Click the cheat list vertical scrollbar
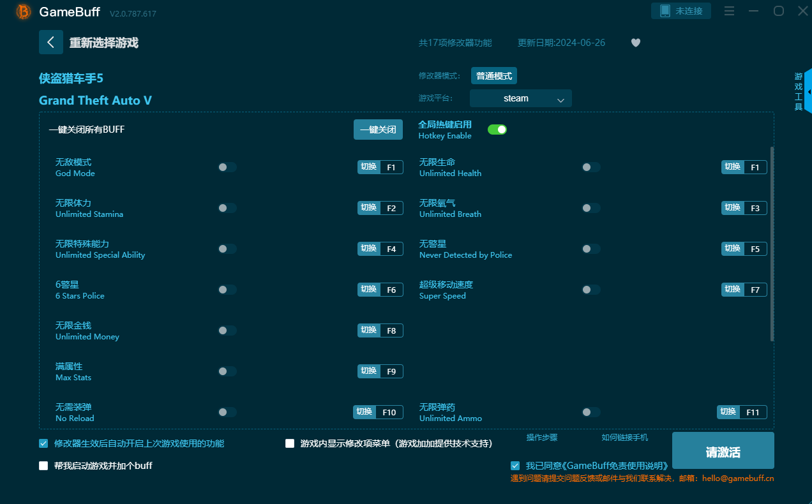Screen dimensions: 812x504 [x=772, y=244]
